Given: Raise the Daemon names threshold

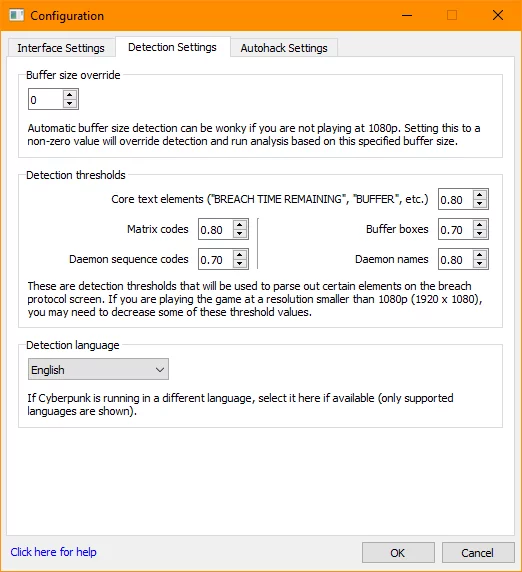Looking at the screenshot, I should 480,254.
